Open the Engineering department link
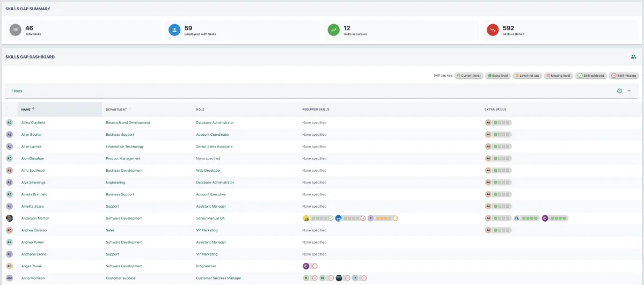 115,182
